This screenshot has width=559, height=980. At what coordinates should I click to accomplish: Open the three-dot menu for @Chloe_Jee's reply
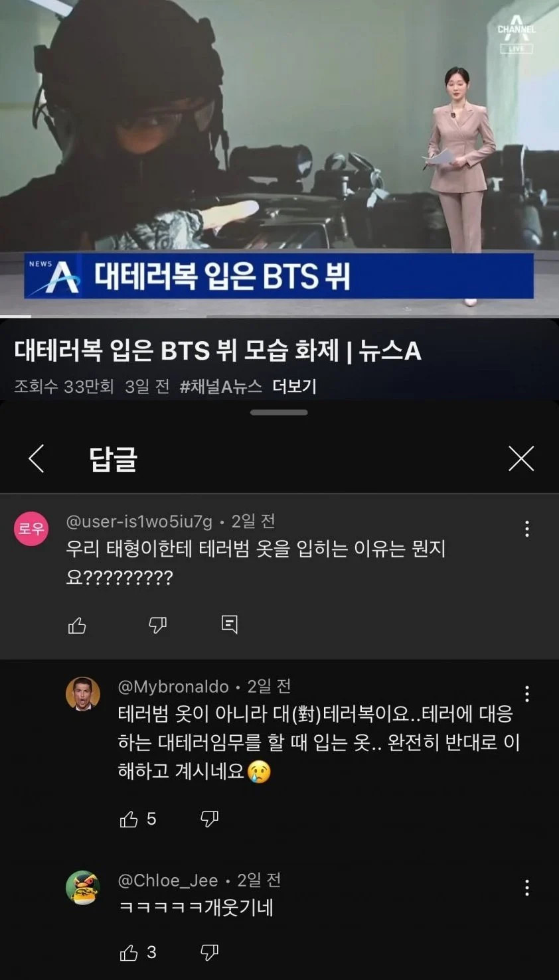pyautogui.click(x=527, y=888)
